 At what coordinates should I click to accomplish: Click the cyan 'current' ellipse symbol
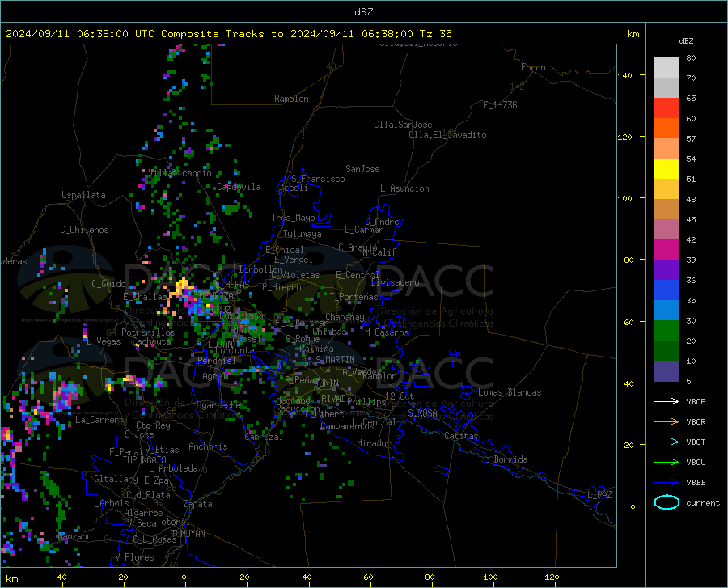(667, 502)
